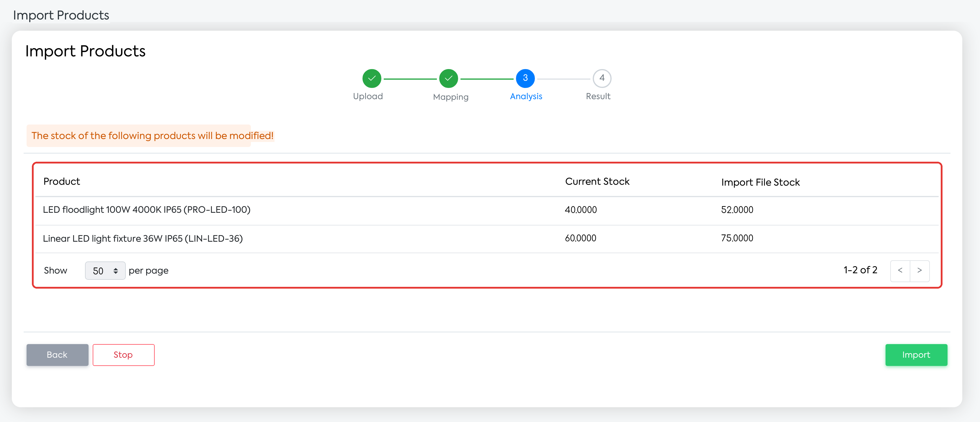Select Linear LED light fixture 36W row
The width and height of the screenshot is (980, 422).
pyautogui.click(x=487, y=239)
